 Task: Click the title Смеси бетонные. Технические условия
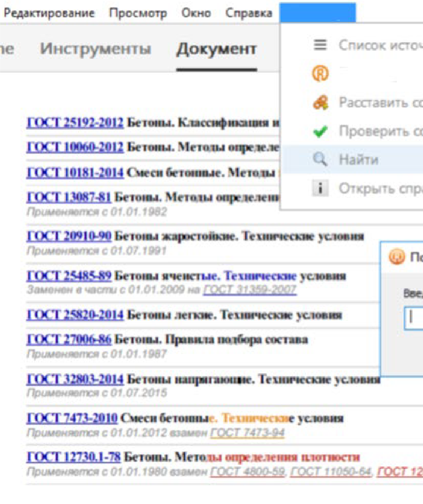coord(232,418)
